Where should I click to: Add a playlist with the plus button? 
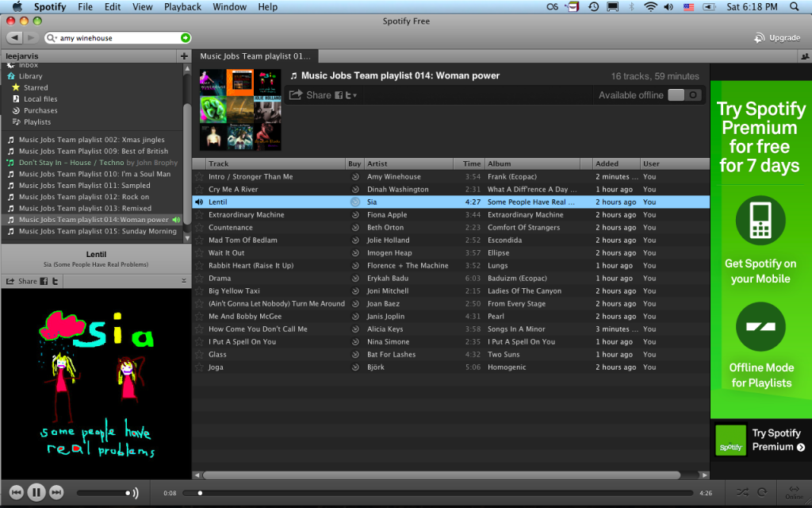184,56
